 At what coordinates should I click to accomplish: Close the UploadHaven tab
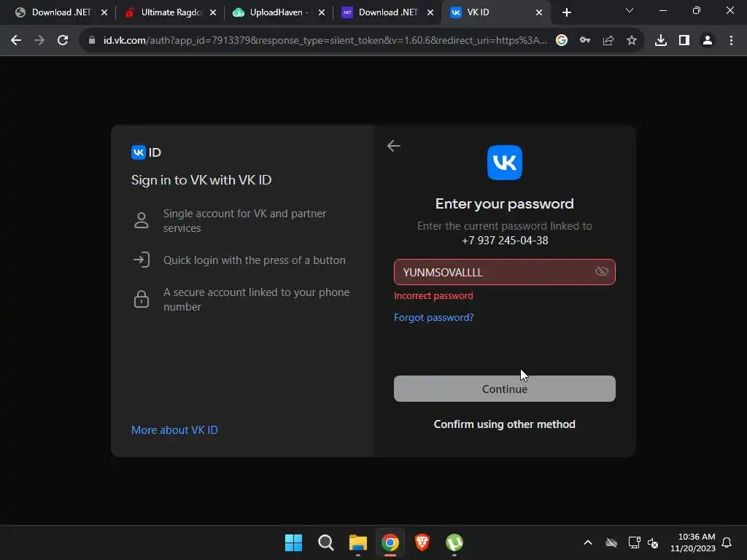click(x=322, y=12)
